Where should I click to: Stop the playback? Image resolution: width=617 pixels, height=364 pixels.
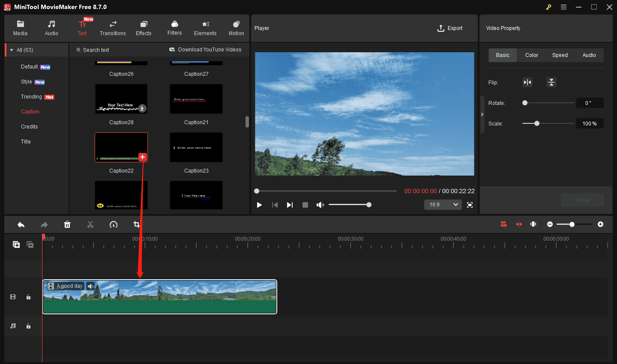click(305, 205)
